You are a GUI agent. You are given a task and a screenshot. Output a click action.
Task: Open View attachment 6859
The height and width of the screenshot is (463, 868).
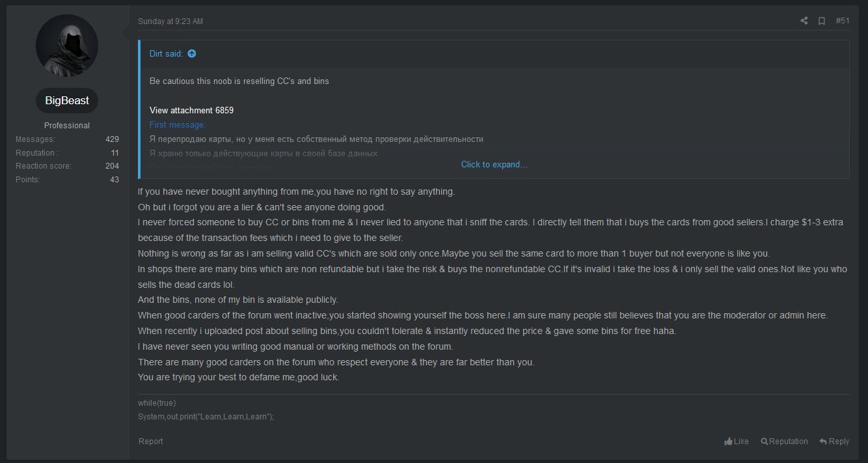(191, 110)
